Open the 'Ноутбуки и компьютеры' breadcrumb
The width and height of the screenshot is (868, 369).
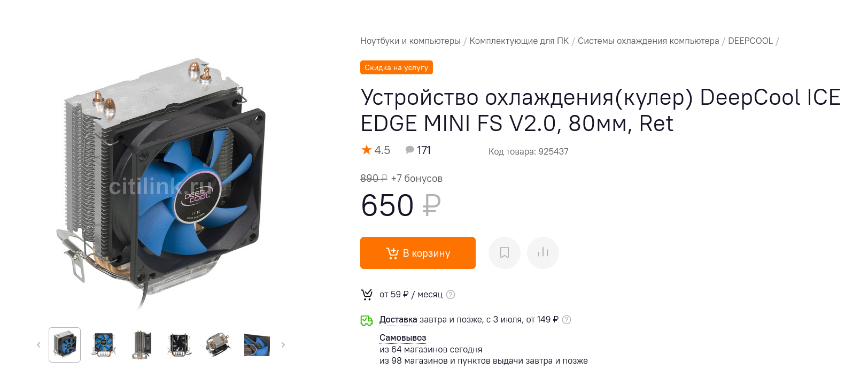click(410, 41)
